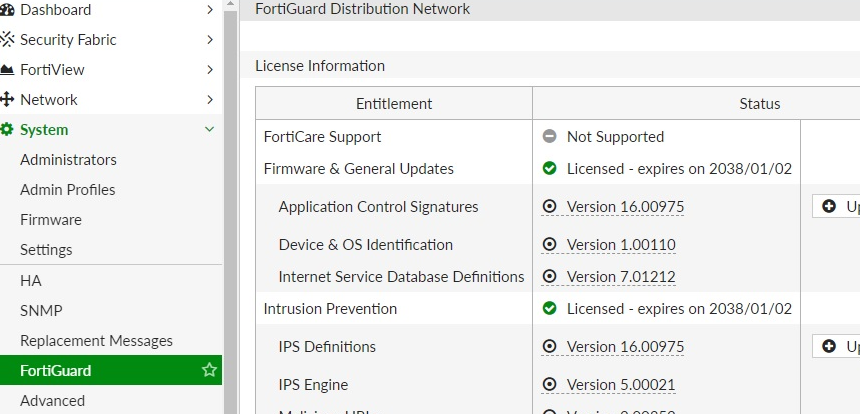Open the Administrators menu item
Screen dimensions: 860x414
pyautogui.click(x=68, y=160)
